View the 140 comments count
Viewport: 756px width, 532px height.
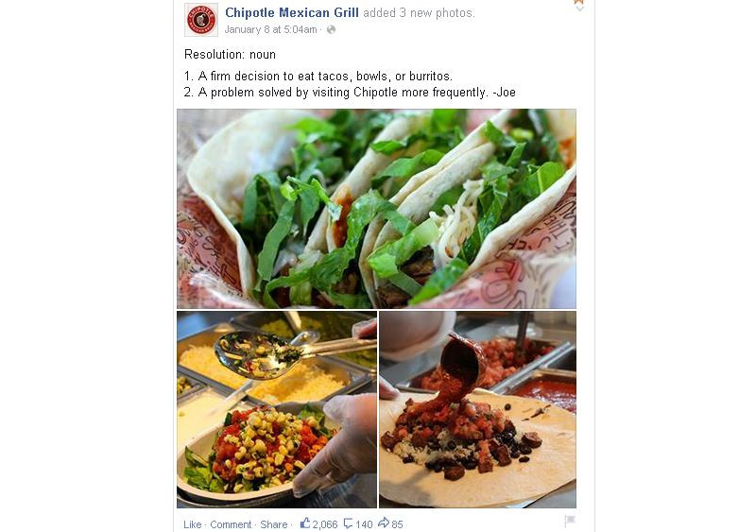point(364,524)
